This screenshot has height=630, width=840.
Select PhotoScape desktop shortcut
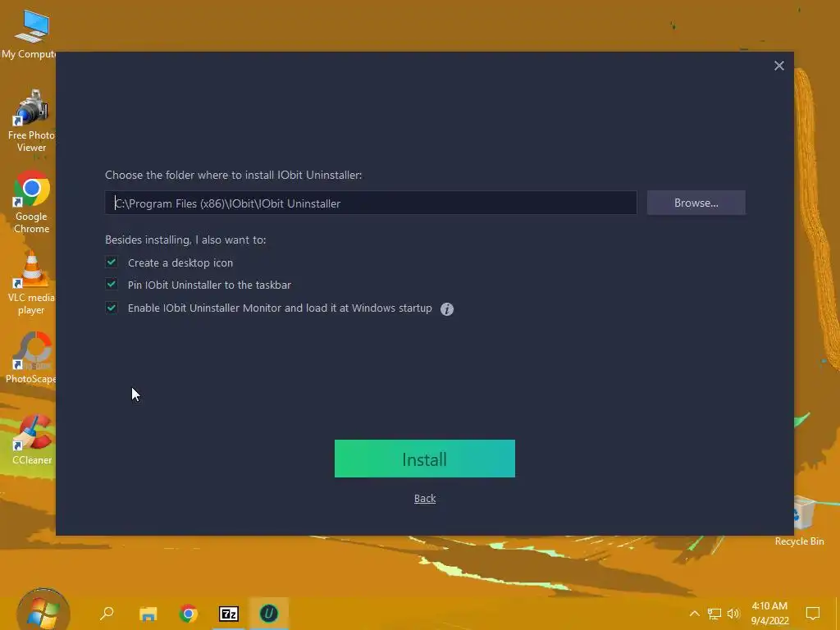coord(31,358)
